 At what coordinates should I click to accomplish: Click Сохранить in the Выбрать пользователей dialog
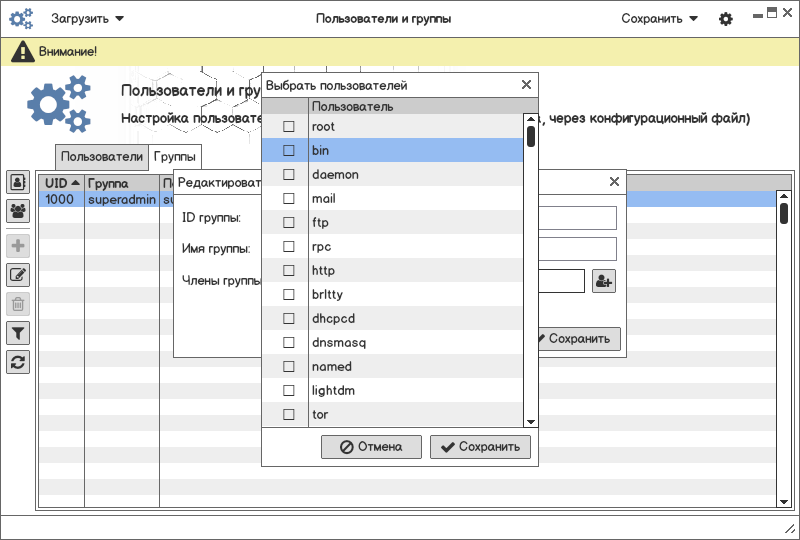coord(480,447)
